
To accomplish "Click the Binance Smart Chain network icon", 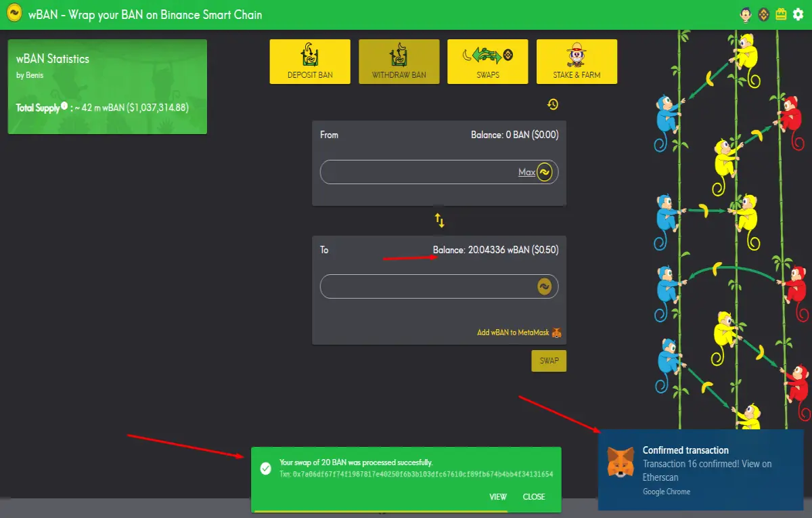I will click(x=764, y=14).
